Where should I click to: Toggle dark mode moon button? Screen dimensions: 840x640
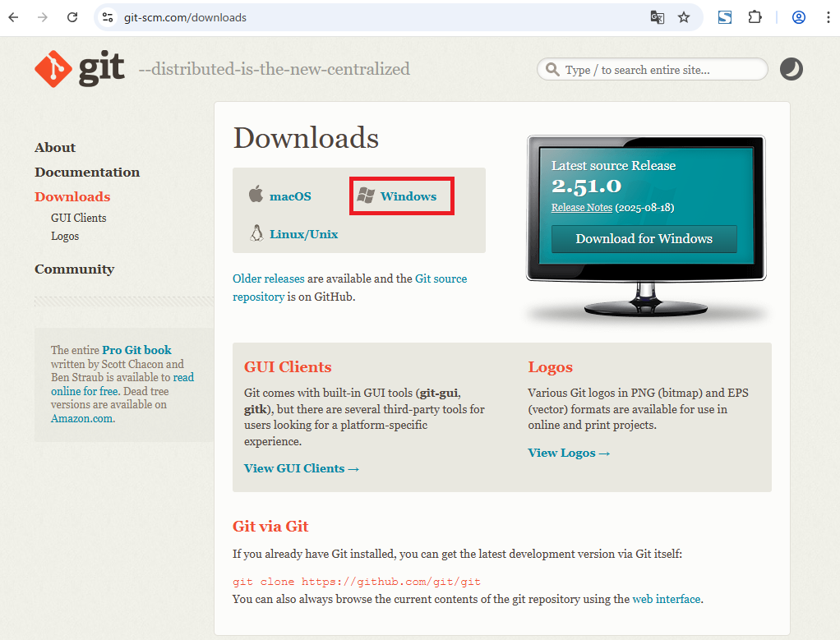pos(792,69)
